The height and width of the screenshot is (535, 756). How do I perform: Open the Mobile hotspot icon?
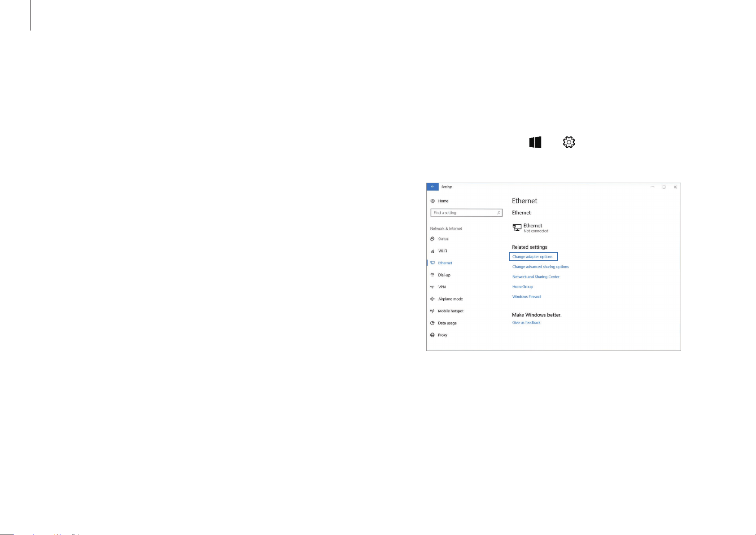pos(433,311)
